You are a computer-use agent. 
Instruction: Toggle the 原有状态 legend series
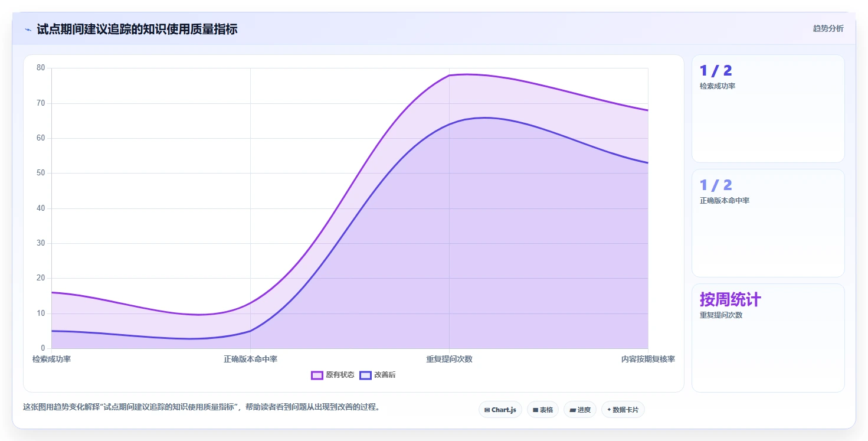(333, 375)
